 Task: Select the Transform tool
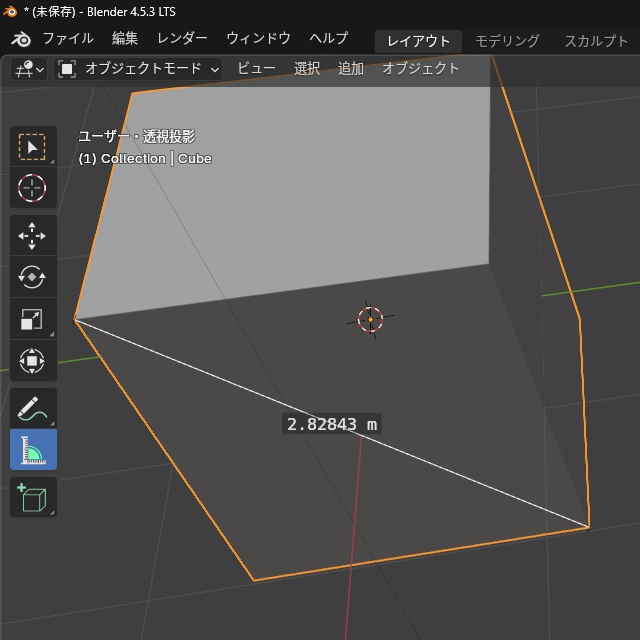click(33, 361)
